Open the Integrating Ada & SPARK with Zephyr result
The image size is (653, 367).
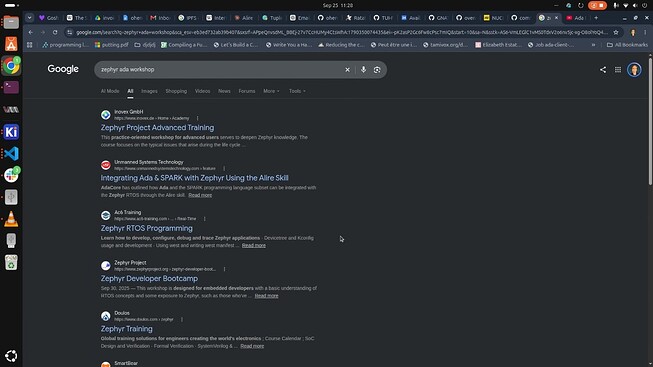coord(194,178)
